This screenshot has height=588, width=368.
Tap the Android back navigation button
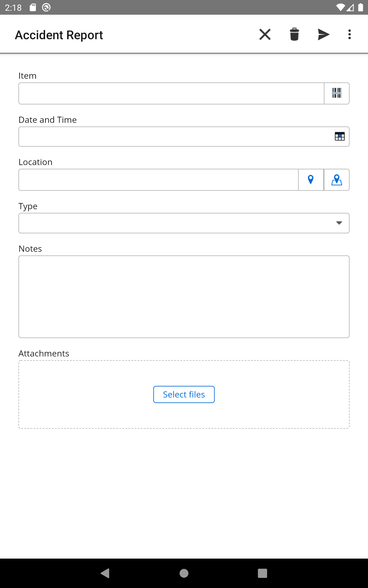(x=105, y=573)
